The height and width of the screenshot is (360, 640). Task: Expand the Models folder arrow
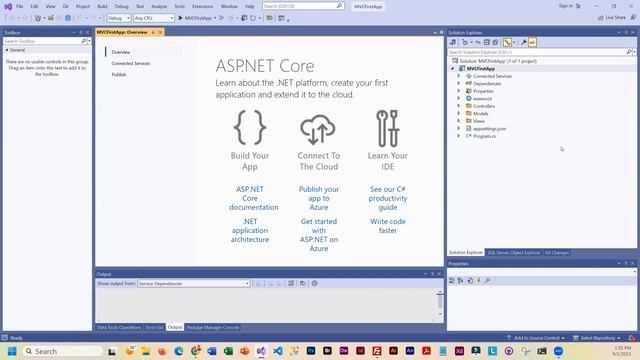(x=459, y=113)
